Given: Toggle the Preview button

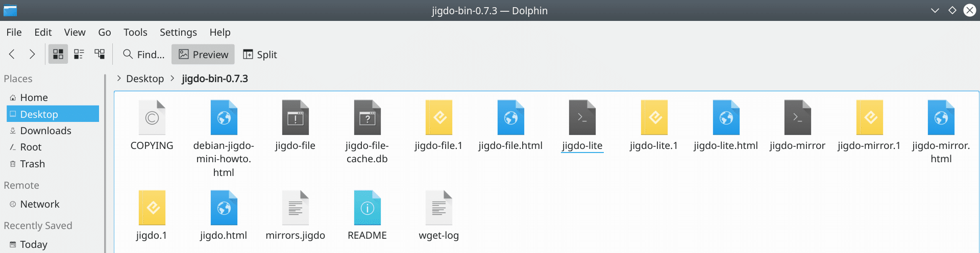Looking at the screenshot, I should coord(203,55).
